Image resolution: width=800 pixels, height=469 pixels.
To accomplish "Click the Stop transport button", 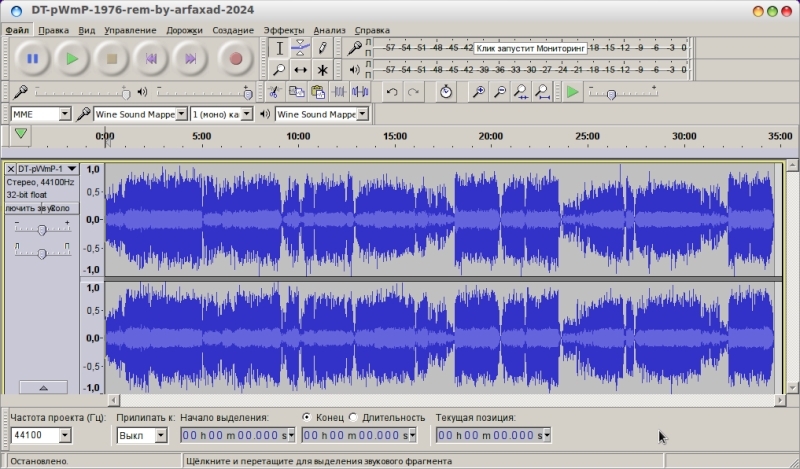I will (112, 59).
